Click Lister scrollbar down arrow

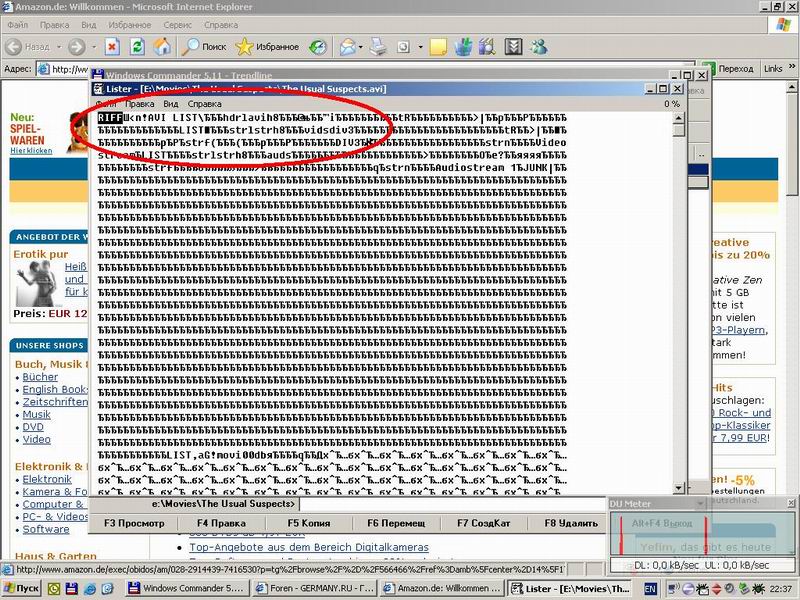tap(679, 488)
